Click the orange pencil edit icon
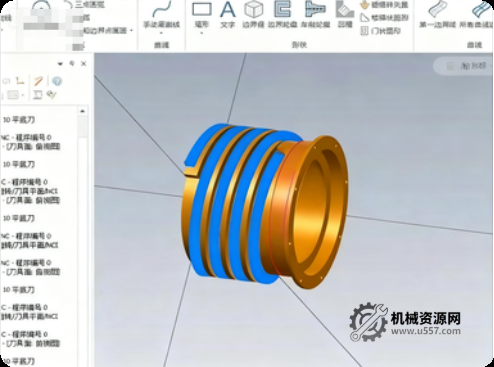 38,81
